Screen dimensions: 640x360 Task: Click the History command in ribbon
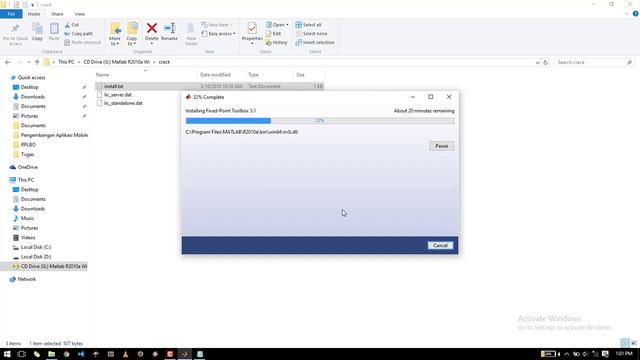coord(276,42)
